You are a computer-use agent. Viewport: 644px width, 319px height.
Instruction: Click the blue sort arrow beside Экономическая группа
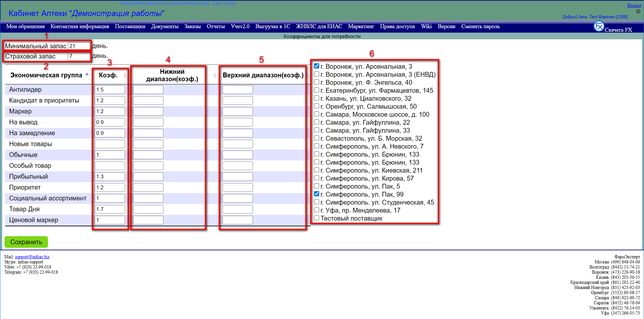tap(87, 74)
